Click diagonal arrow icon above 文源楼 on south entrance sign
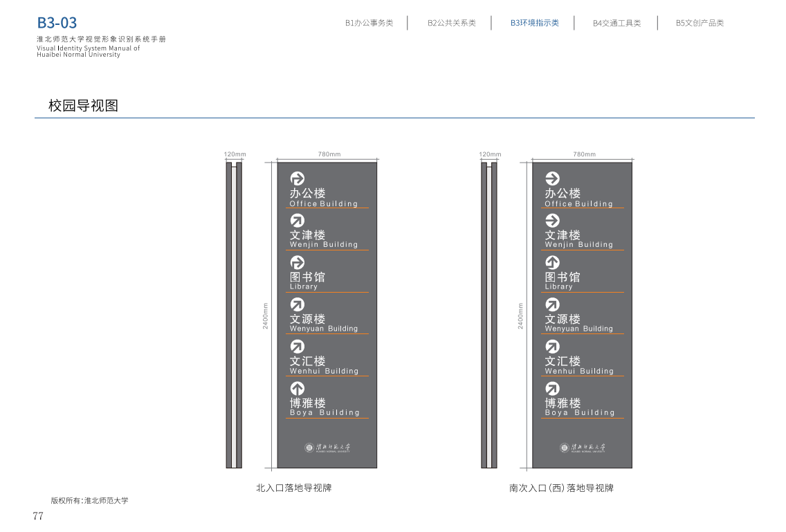This screenshot has height=532, width=786. click(552, 304)
